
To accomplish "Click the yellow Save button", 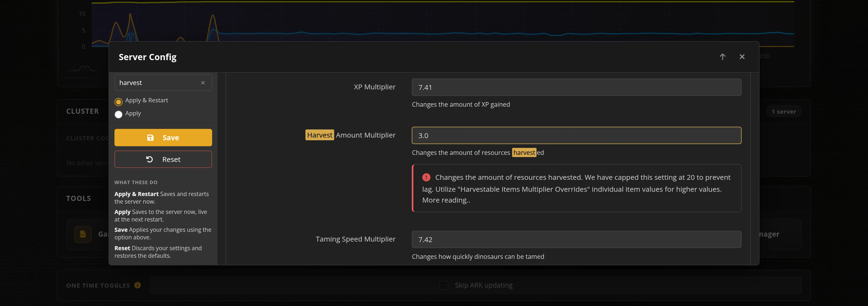I will click(x=163, y=137).
